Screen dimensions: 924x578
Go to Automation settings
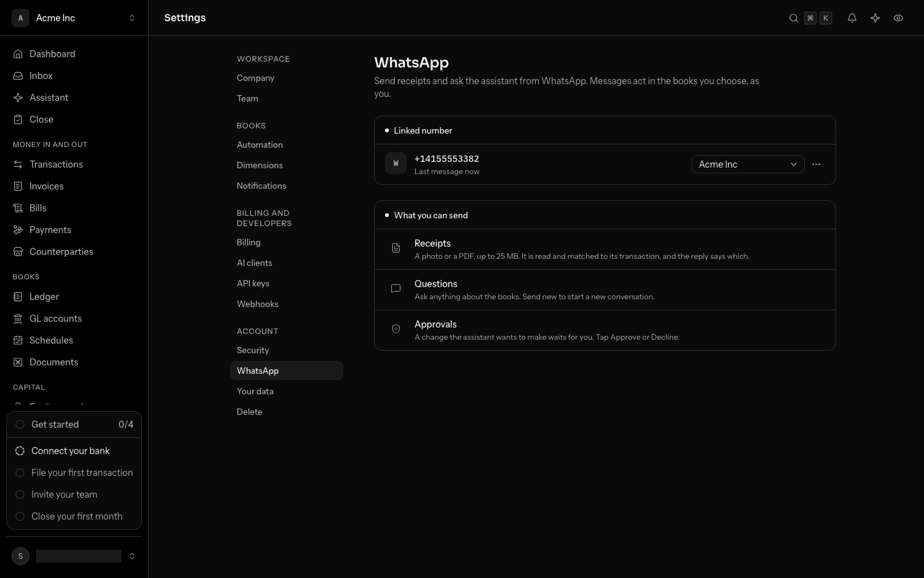pos(286,144)
